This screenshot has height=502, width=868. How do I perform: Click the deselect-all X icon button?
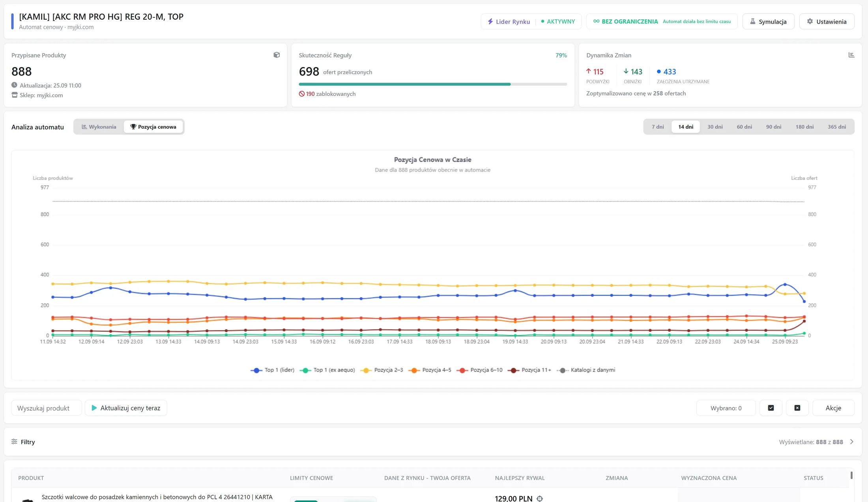(797, 408)
